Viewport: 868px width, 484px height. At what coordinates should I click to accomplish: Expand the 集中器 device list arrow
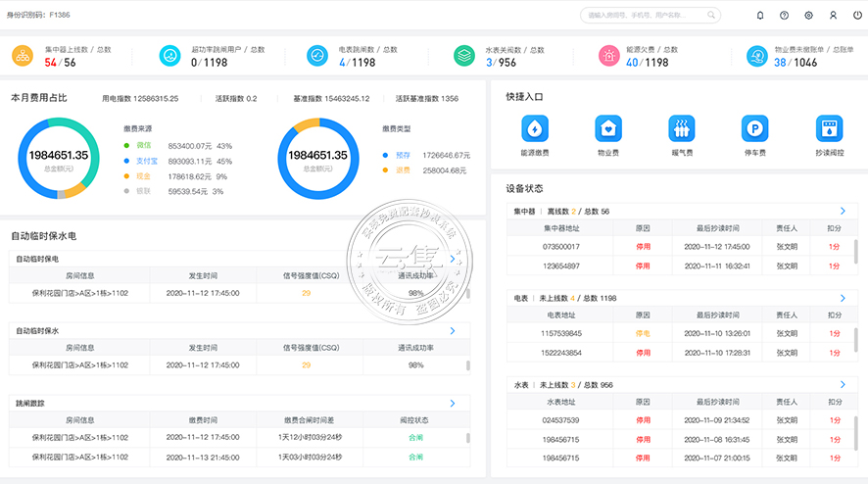(843, 211)
